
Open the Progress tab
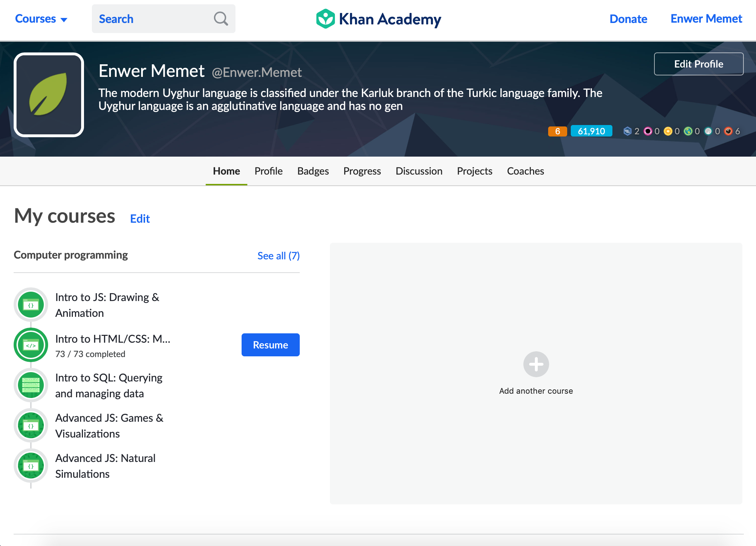click(362, 171)
